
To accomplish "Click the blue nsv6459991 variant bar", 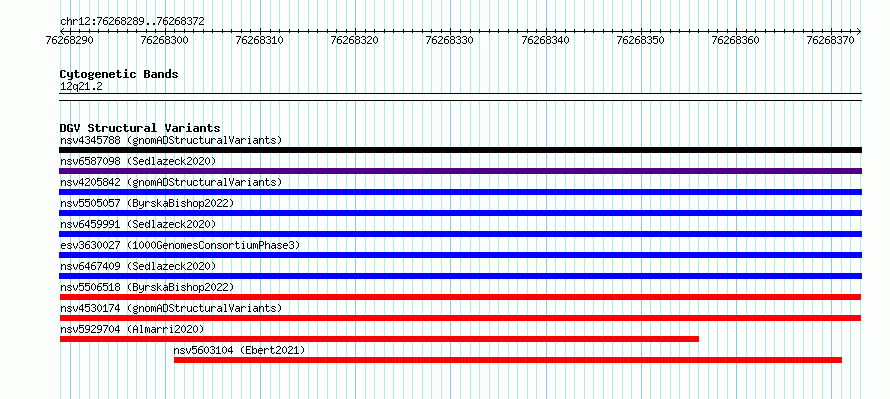I will coord(460,234).
